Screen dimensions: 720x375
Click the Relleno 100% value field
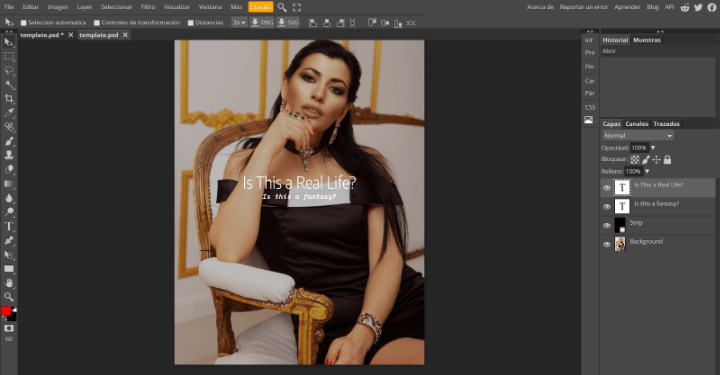point(633,172)
